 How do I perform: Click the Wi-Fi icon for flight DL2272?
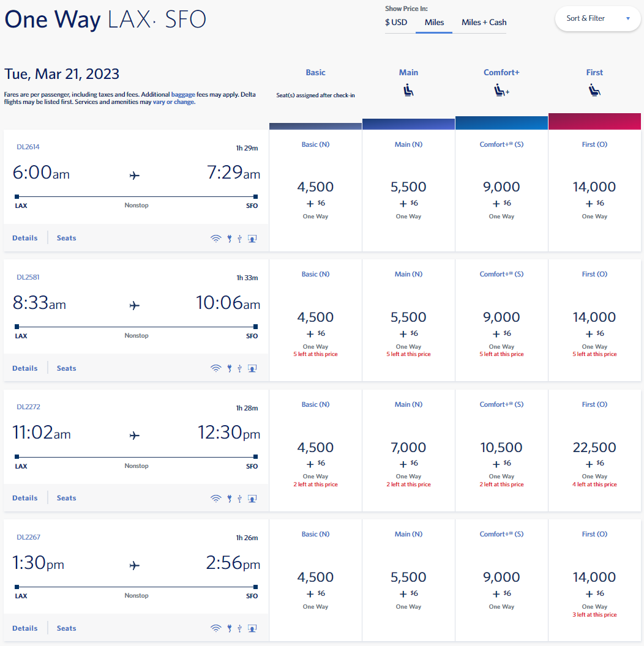tap(215, 499)
